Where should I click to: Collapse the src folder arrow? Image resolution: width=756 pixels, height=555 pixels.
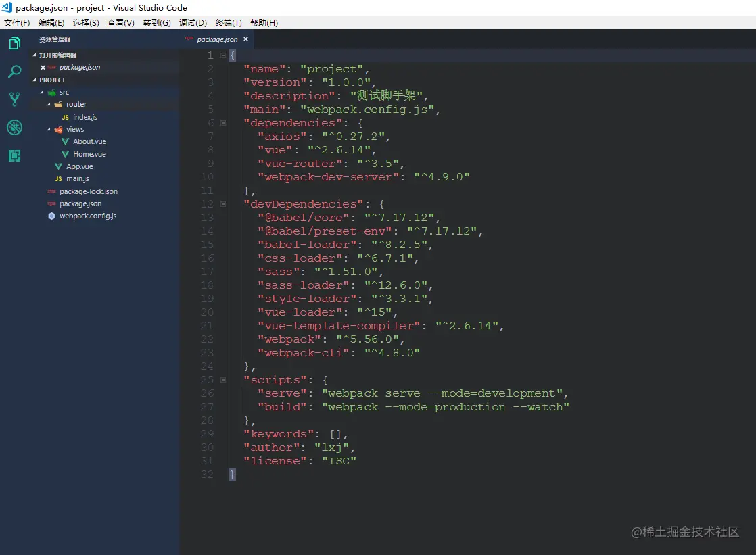click(42, 92)
